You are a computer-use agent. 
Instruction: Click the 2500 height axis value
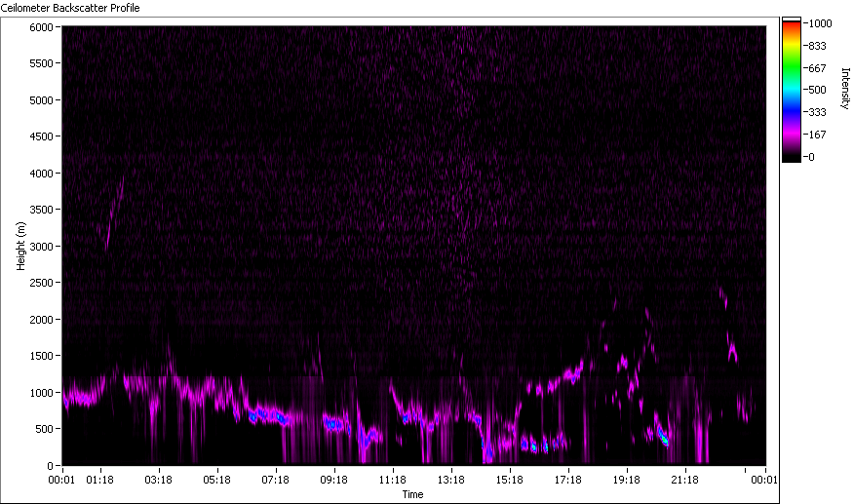(x=41, y=283)
